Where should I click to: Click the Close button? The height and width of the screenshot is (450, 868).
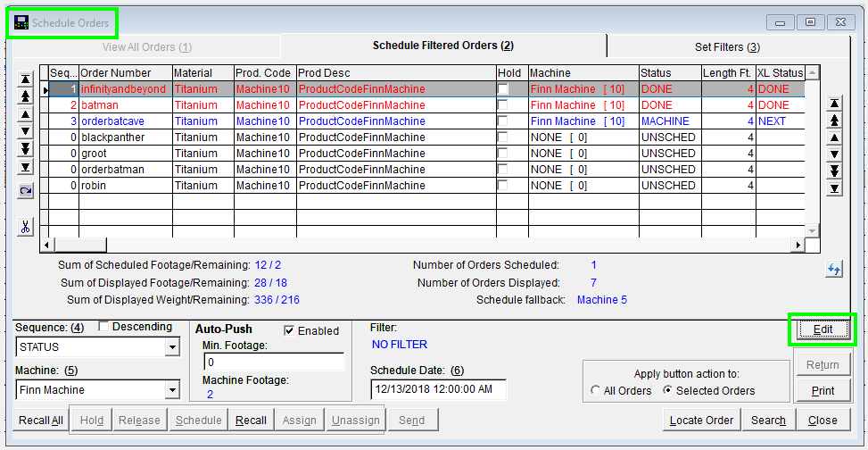tap(823, 421)
